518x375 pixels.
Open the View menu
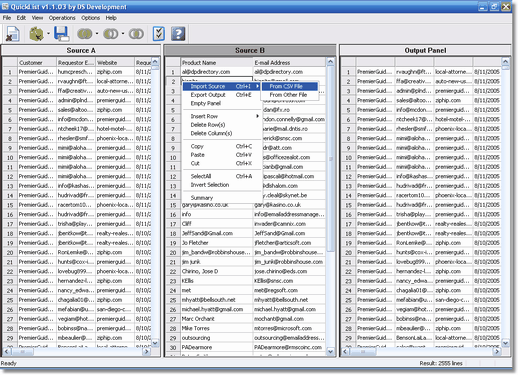[37, 18]
